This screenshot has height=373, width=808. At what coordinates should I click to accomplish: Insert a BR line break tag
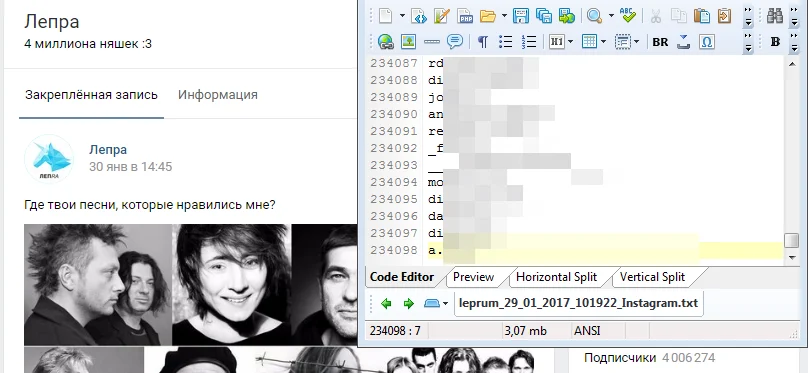(660, 42)
